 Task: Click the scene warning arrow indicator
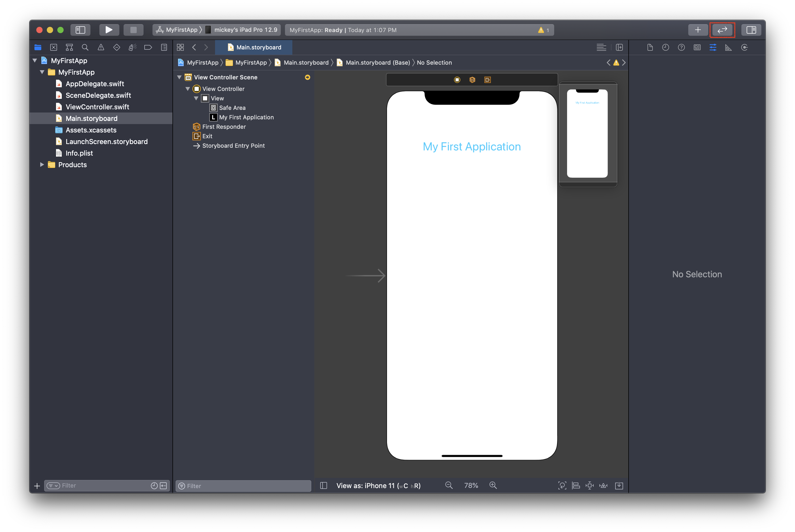click(307, 77)
